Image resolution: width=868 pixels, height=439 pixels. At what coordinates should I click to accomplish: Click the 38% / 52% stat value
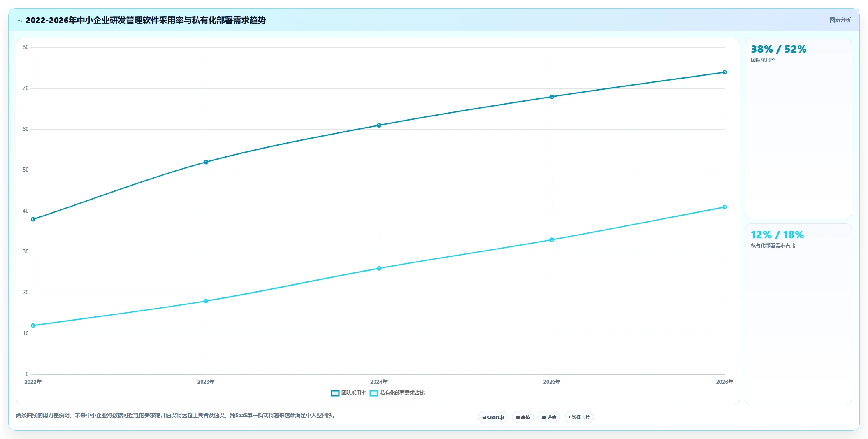pyautogui.click(x=778, y=49)
